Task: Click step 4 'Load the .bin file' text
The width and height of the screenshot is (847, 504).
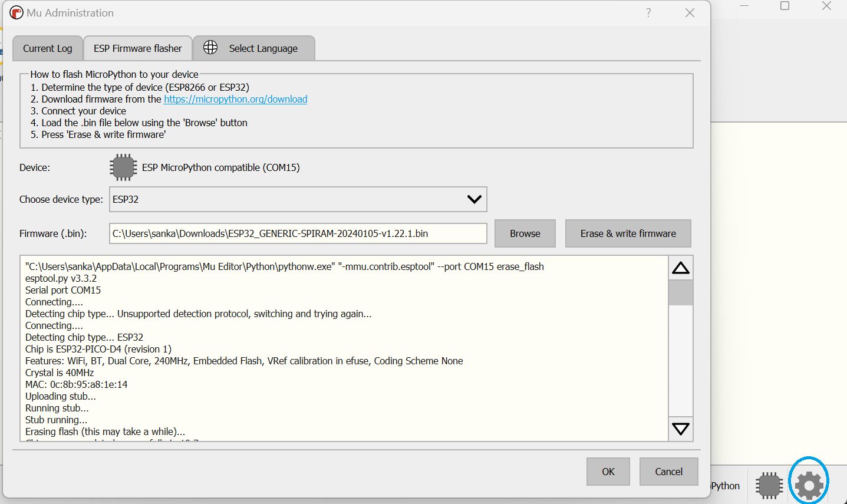Action: click(x=139, y=123)
